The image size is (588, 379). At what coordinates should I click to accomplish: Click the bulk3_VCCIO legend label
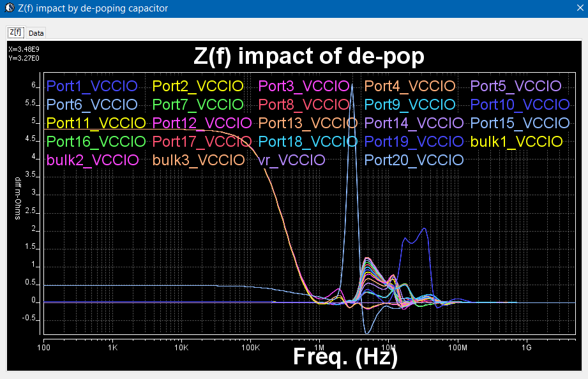(199, 160)
